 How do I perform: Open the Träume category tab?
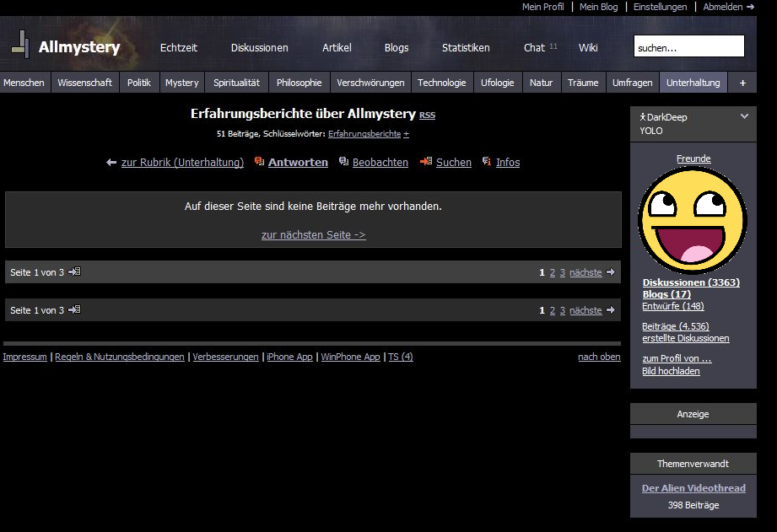(583, 83)
